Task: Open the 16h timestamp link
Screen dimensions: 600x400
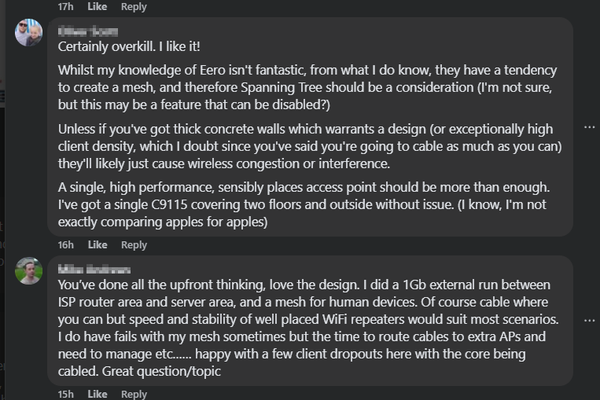Action: coord(66,244)
